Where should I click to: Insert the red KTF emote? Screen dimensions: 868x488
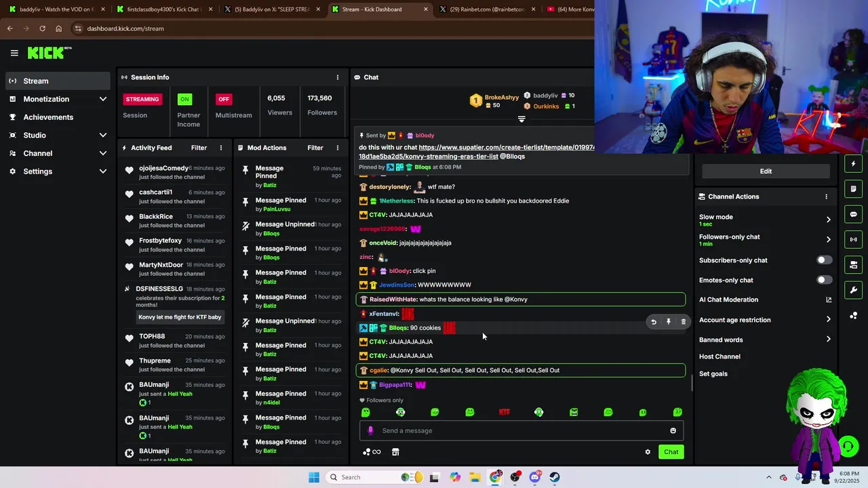[x=504, y=412]
